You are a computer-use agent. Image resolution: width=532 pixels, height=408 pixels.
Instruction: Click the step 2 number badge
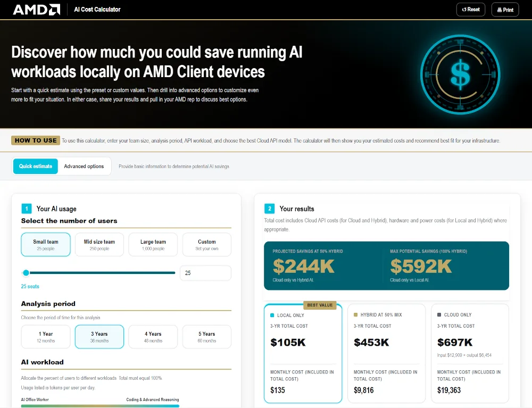(x=269, y=209)
